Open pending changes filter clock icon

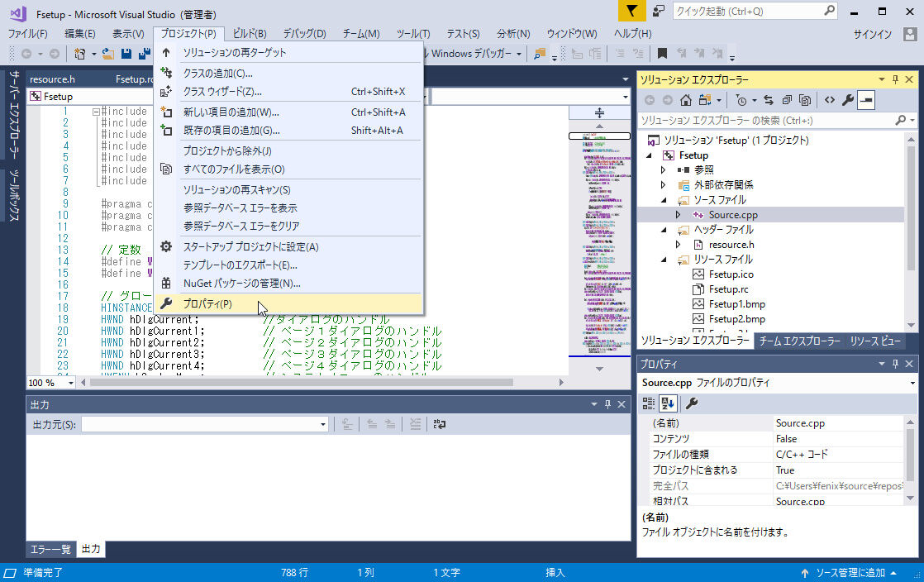point(741,100)
